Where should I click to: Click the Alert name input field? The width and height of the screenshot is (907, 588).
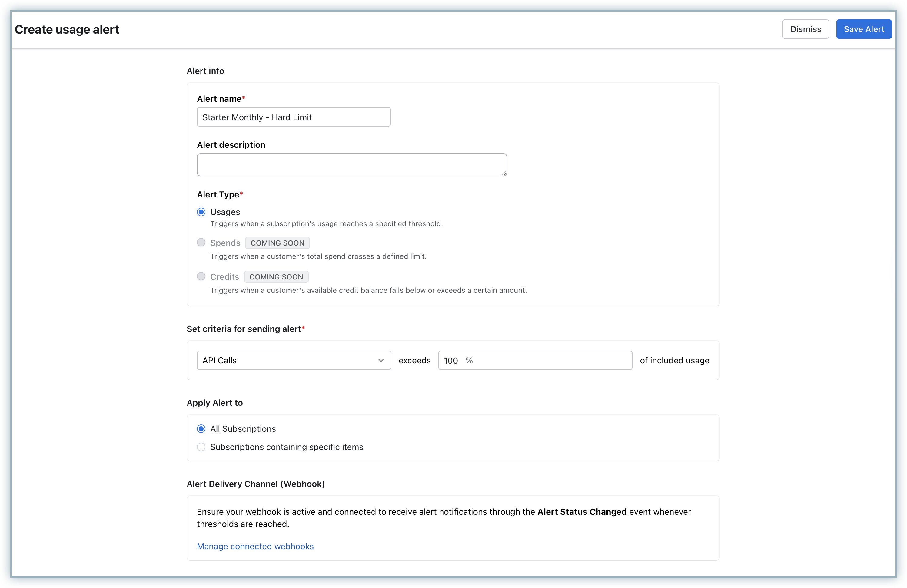[294, 117]
